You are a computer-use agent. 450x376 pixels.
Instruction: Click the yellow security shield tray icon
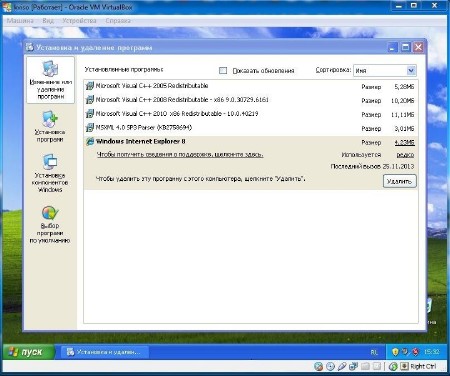pos(395,352)
